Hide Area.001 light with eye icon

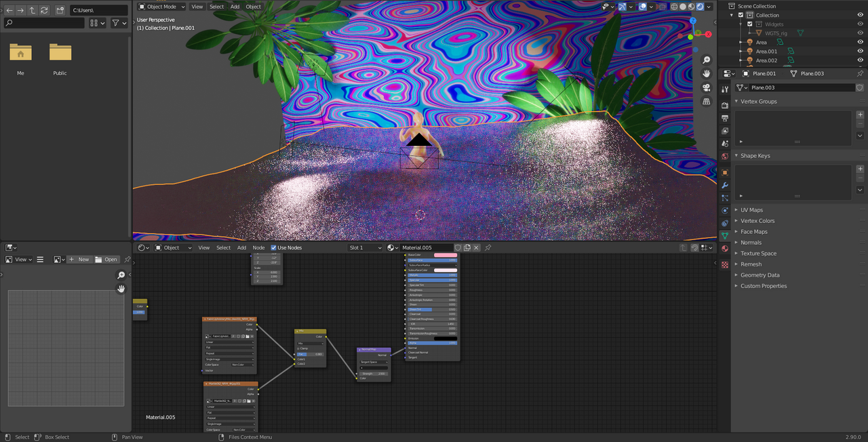861,51
